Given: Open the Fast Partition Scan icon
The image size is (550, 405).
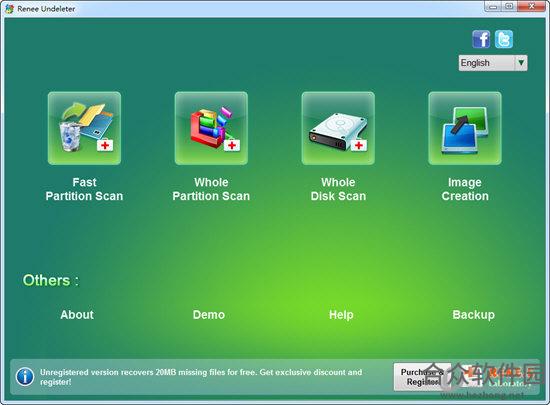Looking at the screenshot, I should [84, 128].
